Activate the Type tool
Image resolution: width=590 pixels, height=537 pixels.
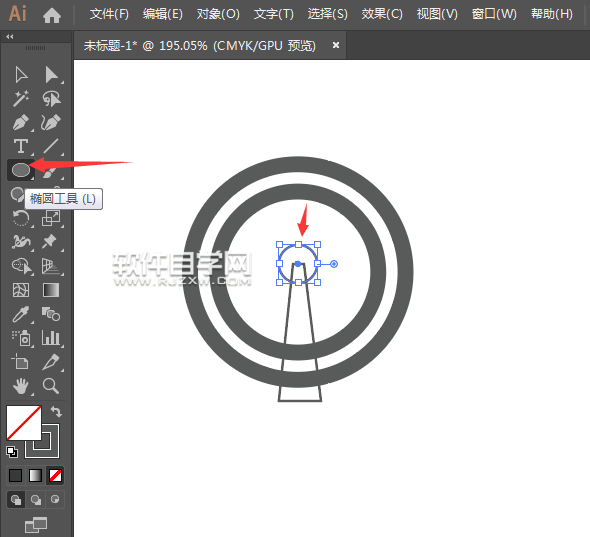21,146
